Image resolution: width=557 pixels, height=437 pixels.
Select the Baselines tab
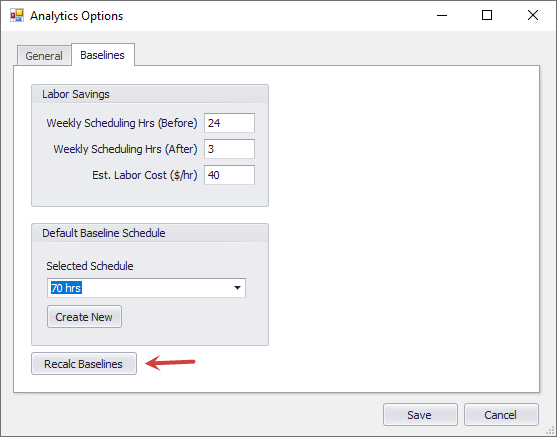pyautogui.click(x=103, y=55)
